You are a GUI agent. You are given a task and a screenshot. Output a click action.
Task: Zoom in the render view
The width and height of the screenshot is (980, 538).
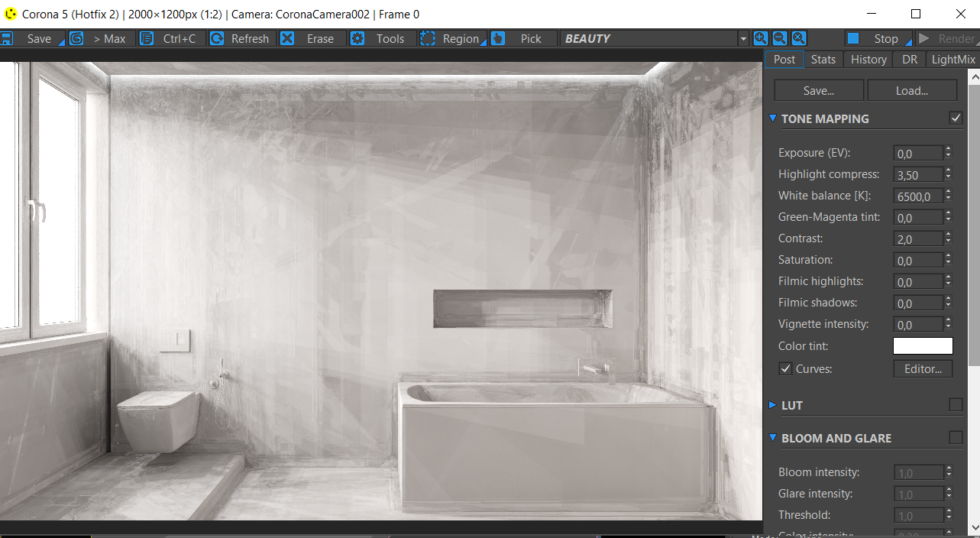tap(761, 38)
